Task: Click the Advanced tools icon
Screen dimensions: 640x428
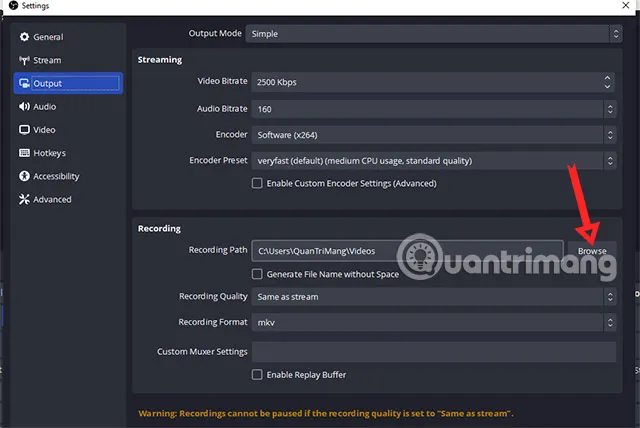Action: click(x=25, y=199)
